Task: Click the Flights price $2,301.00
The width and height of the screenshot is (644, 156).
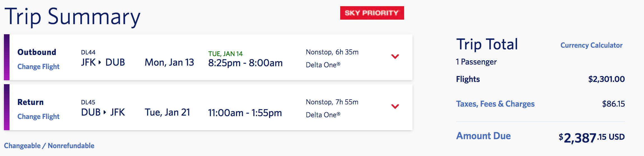Action: point(606,79)
